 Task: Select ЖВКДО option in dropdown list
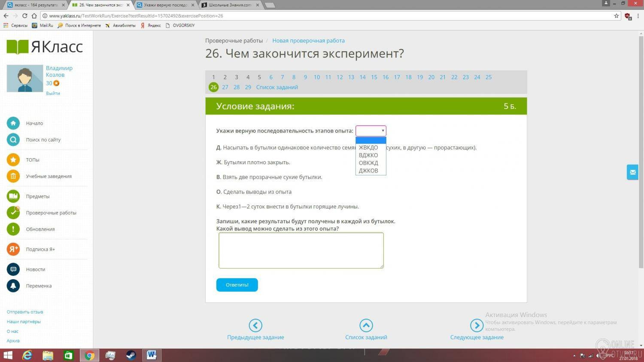[x=368, y=148]
